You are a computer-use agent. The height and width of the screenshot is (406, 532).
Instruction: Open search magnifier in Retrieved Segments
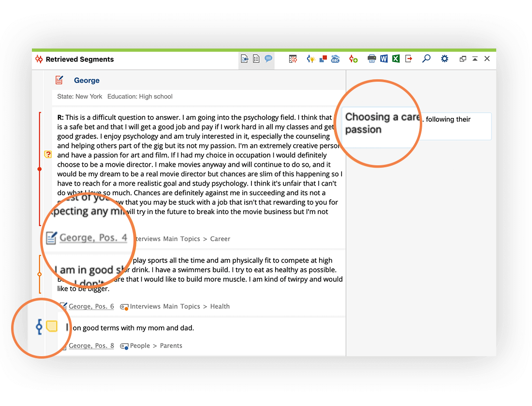(426, 59)
